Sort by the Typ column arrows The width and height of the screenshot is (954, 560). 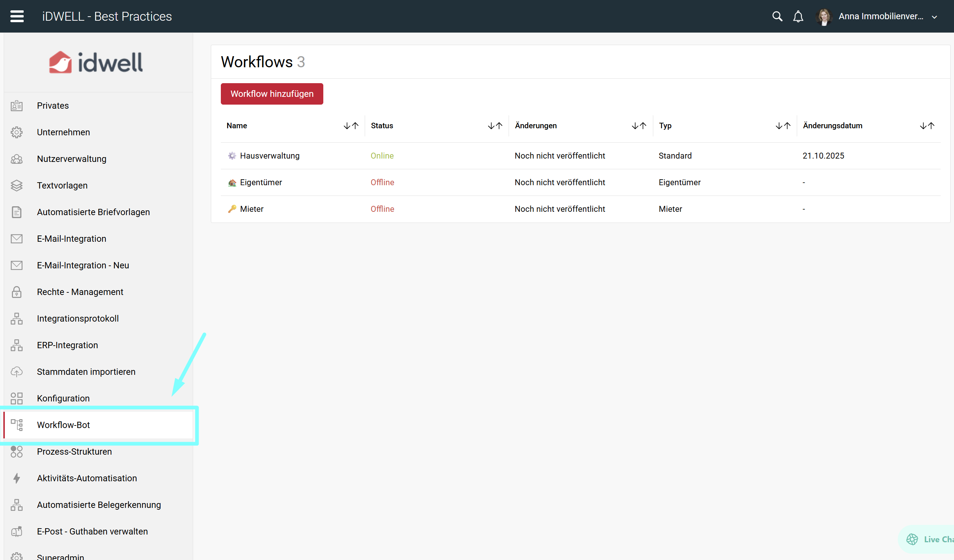pyautogui.click(x=782, y=126)
